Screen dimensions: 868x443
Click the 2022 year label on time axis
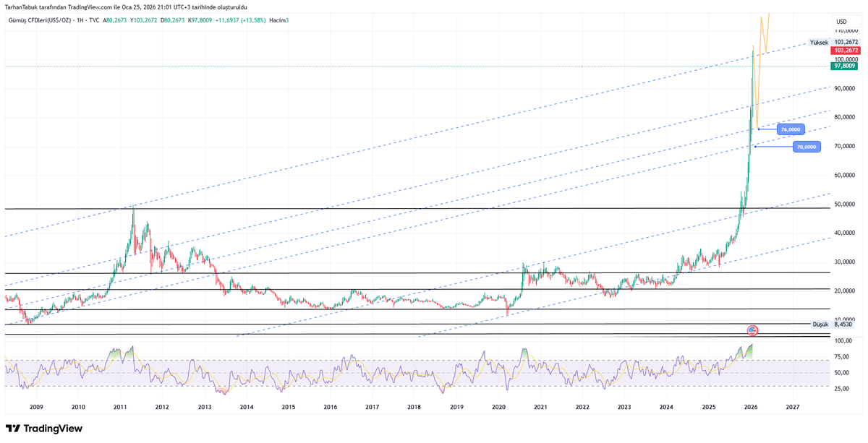582,407
